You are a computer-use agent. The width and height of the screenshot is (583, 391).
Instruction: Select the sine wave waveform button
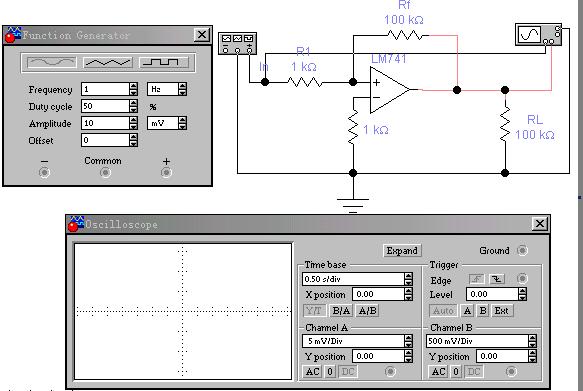(52, 62)
